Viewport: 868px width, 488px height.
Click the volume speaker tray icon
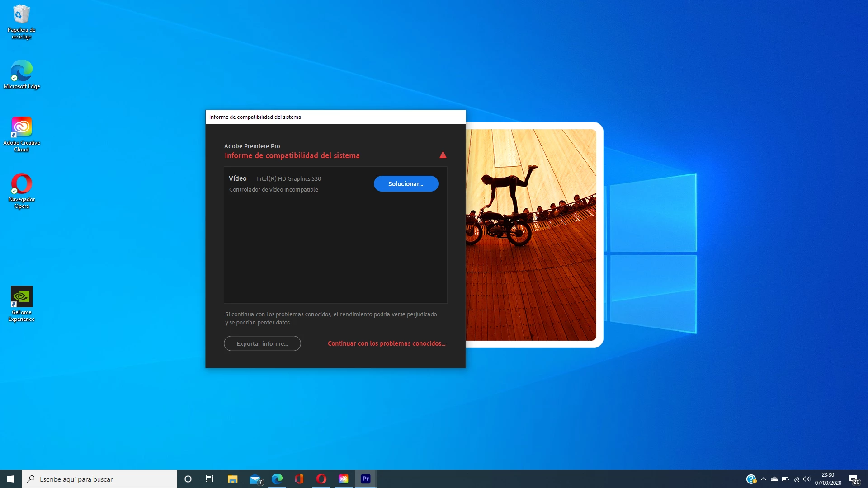coord(807,479)
